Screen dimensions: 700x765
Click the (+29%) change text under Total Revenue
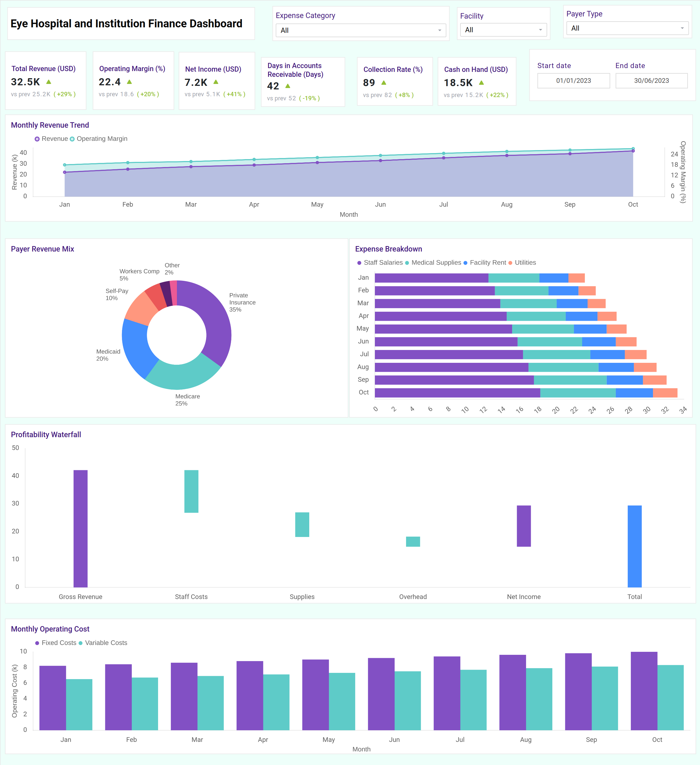click(65, 94)
